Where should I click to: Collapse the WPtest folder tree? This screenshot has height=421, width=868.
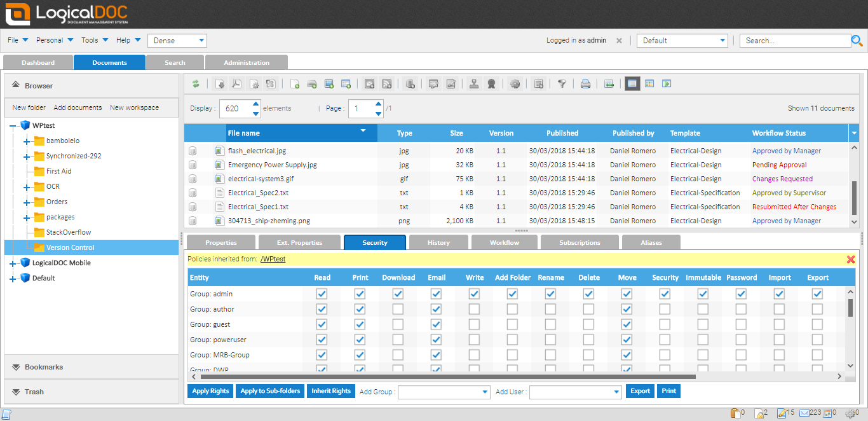point(13,125)
